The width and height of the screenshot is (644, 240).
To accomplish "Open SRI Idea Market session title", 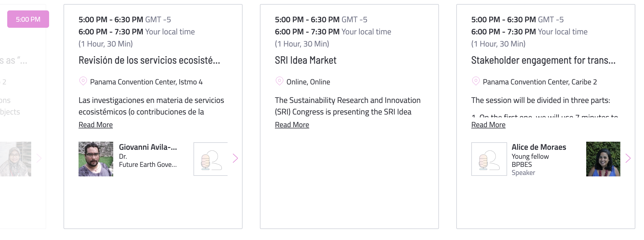I will click(306, 60).
